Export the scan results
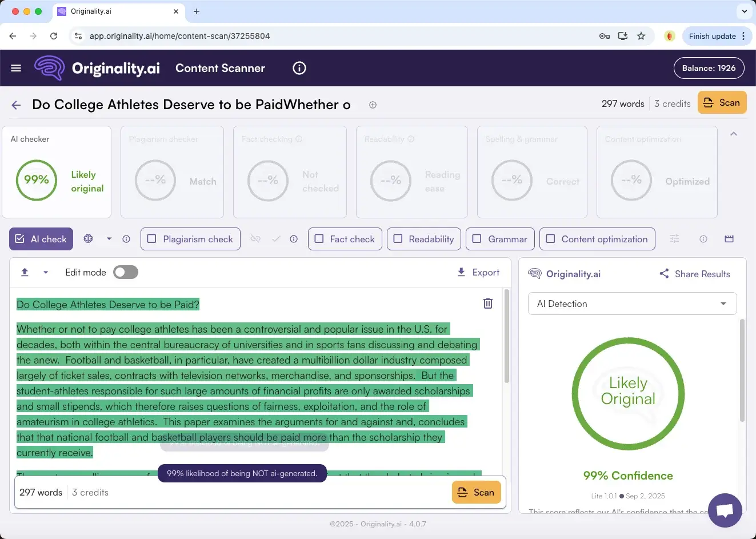 pos(478,272)
